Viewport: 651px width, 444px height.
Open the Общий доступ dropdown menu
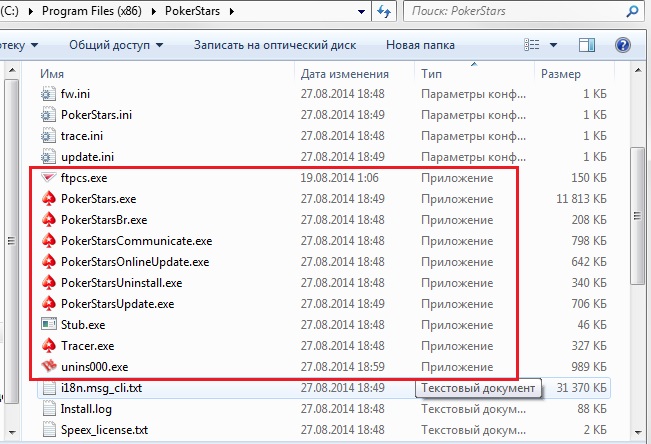[x=116, y=45]
